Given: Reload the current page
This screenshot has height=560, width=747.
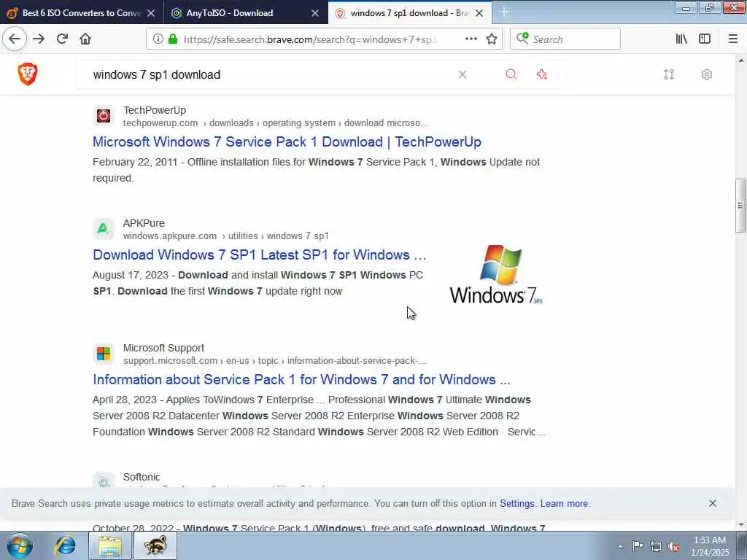Looking at the screenshot, I should (62, 39).
